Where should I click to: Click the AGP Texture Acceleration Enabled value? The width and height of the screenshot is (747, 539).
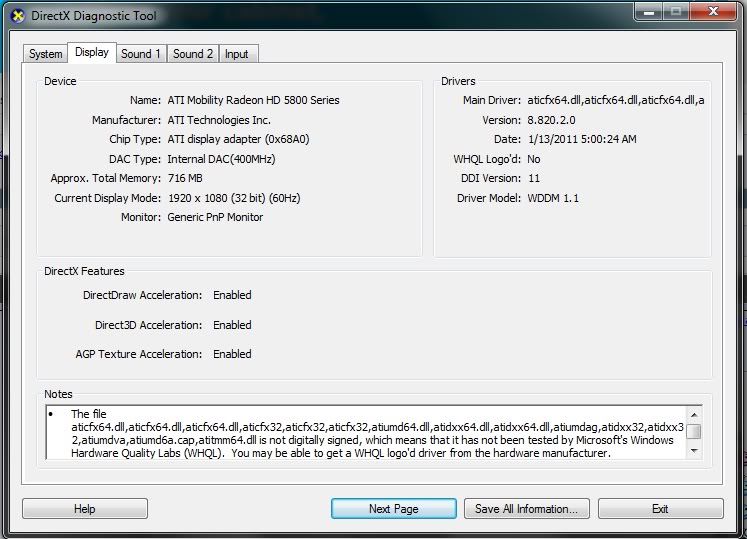pos(232,354)
